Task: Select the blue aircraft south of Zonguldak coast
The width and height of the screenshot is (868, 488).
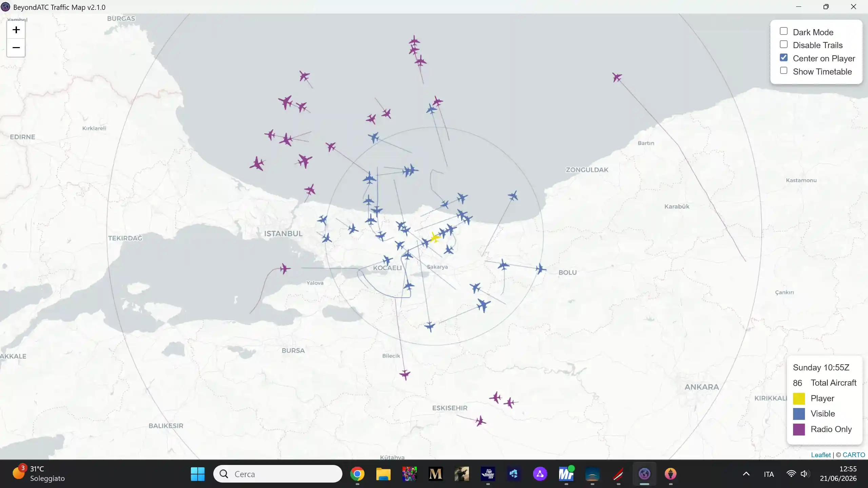Action: coord(513,196)
